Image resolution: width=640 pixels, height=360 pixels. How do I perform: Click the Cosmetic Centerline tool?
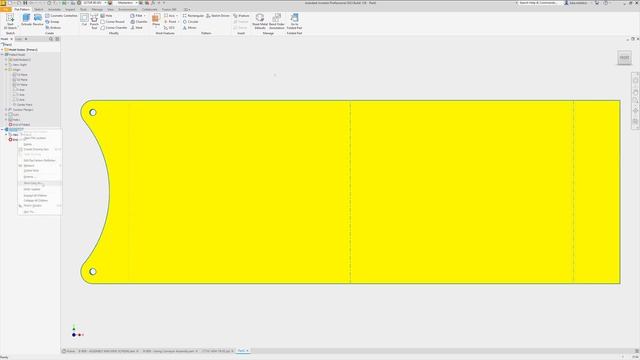pos(61,16)
